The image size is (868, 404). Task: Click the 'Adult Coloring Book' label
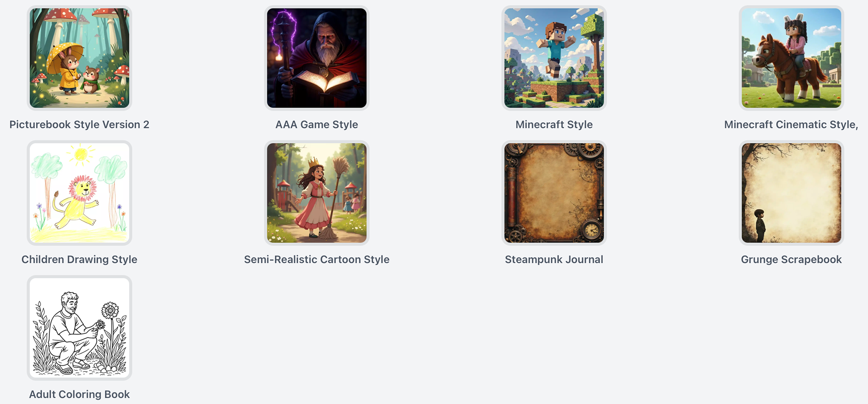click(x=80, y=394)
